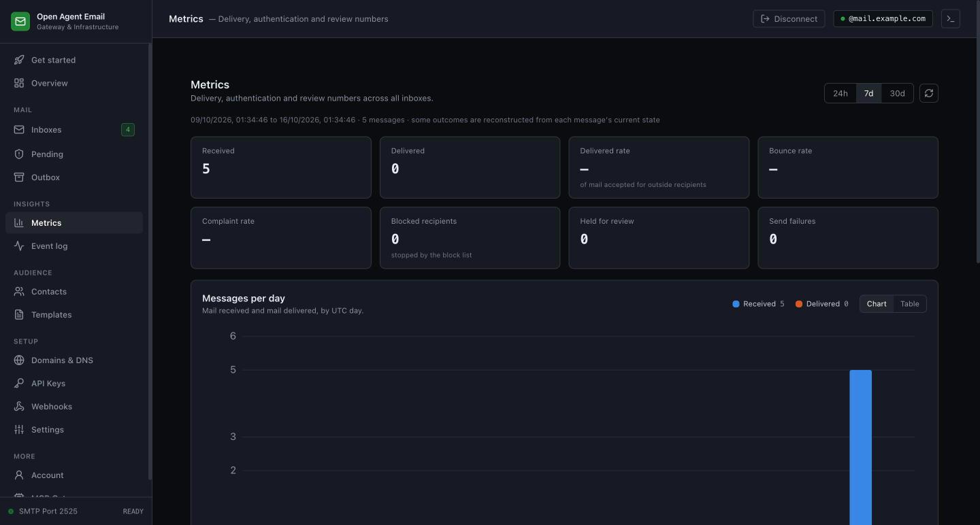Click the Inboxes count badge 4
This screenshot has height=525, width=980.
click(127, 129)
